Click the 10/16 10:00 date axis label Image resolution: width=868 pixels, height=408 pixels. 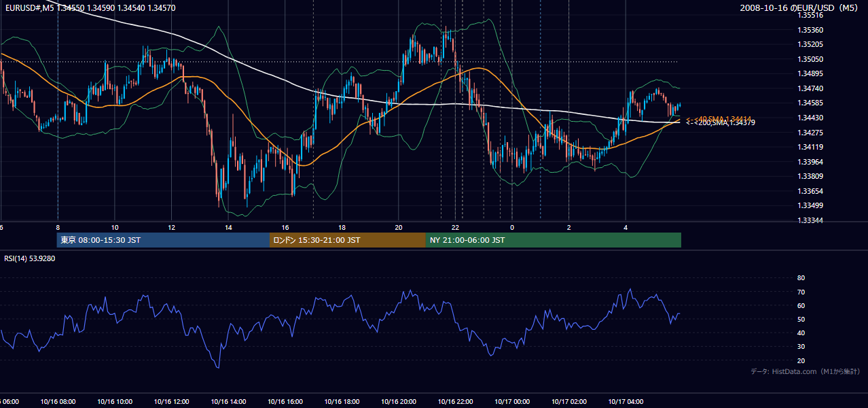click(x=115, y=402)
